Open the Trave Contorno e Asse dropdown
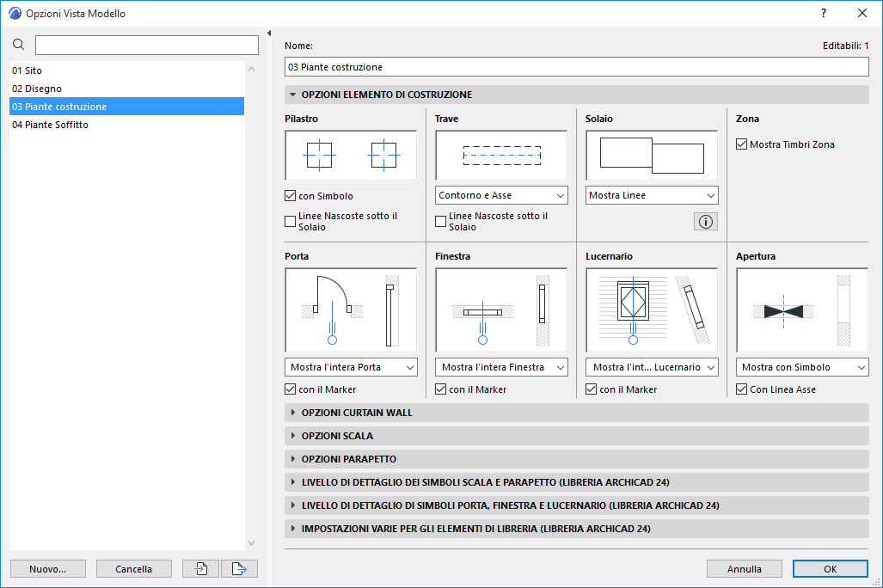 click(x=500, y=195)
